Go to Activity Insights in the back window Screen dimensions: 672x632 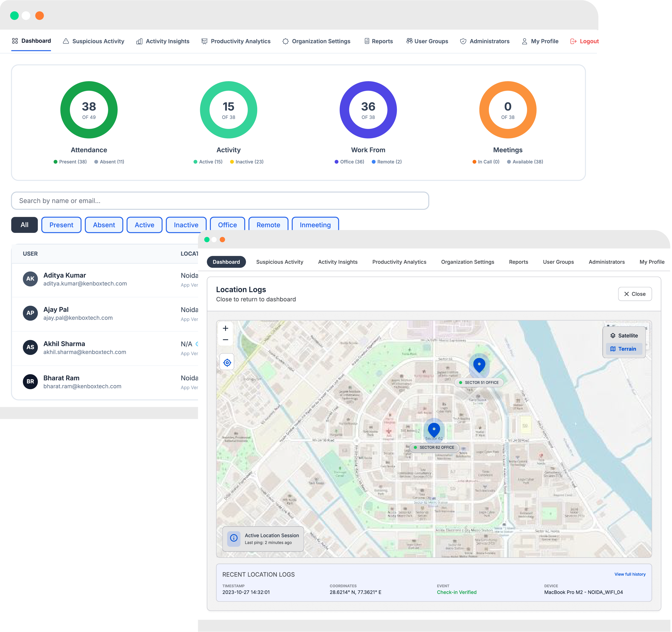[x=163, y=41]
